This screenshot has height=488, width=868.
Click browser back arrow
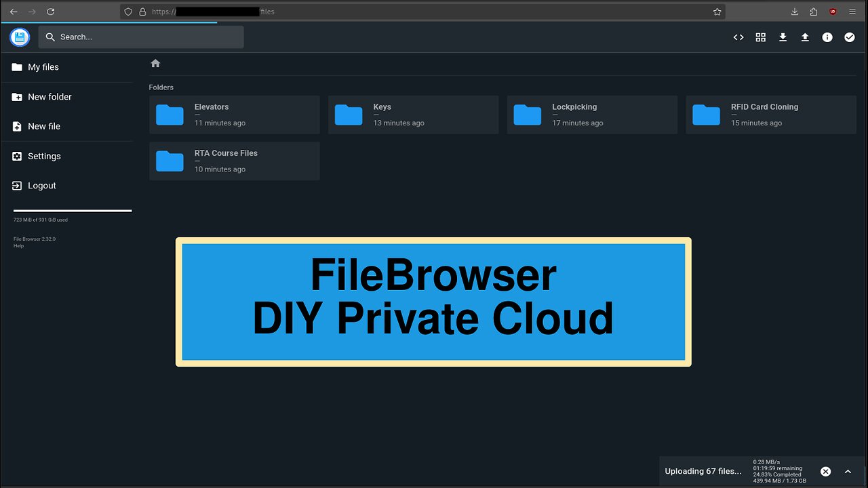[x=14, y=12]
